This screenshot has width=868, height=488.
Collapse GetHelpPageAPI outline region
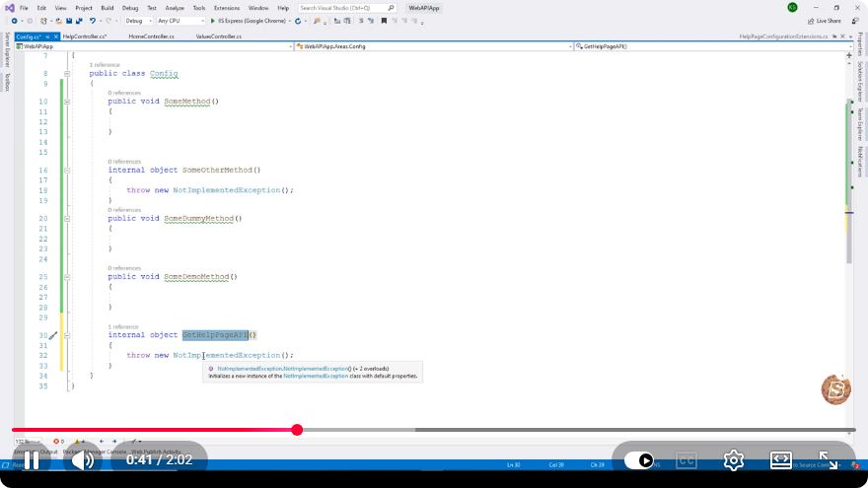click(67, 335)
